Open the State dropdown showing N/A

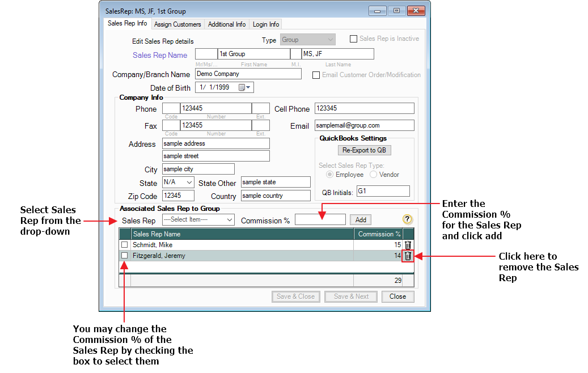coord(178,183)
